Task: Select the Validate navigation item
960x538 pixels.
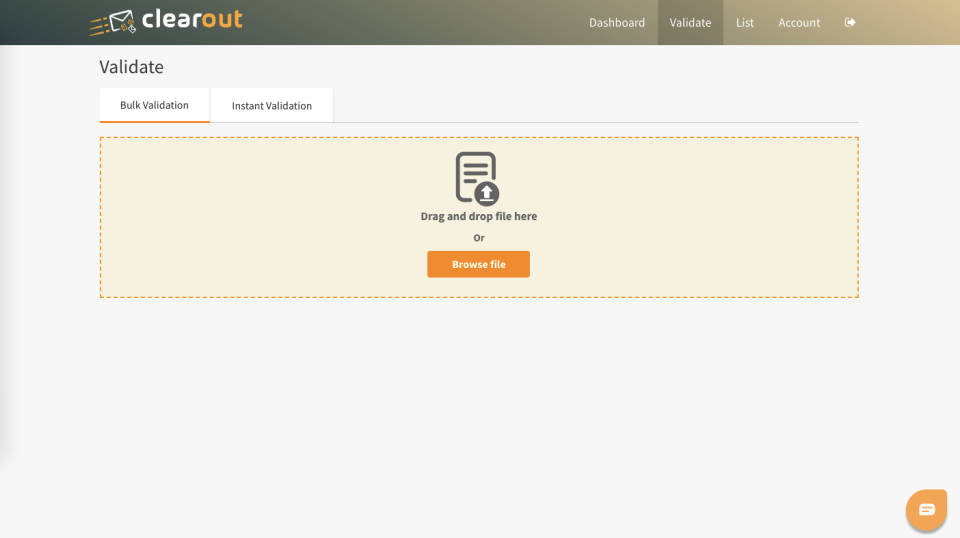Action: click(690, 22)
